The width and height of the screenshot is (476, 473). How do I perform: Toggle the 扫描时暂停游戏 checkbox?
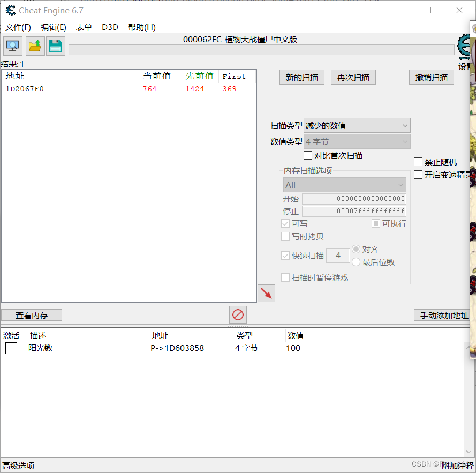[285, 277]
